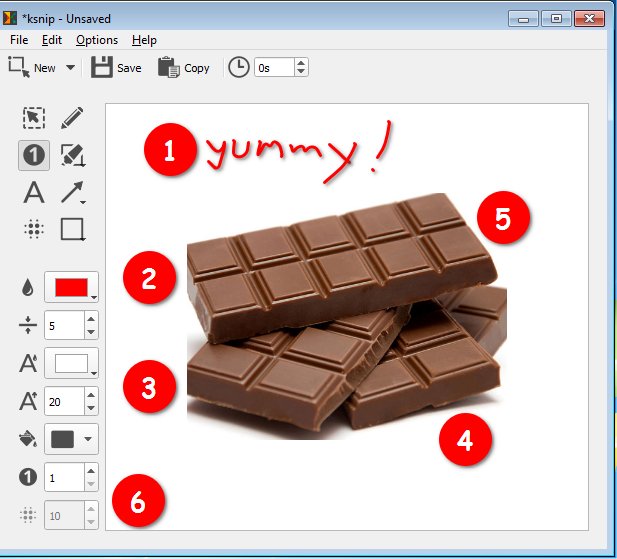Decrease line width with down arrow
This screenshot has width=617, height=559.
[x=91, y=332]
